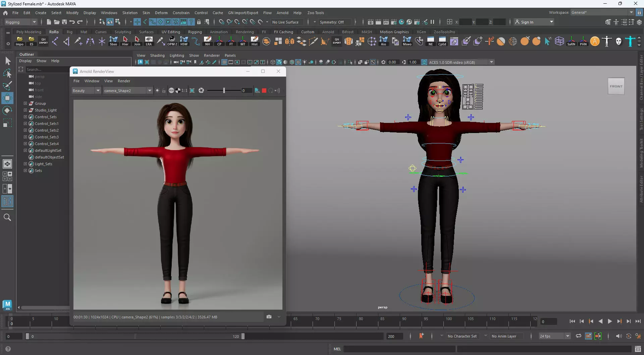The height and width of the screenshot is (355, 644).
Task: Click the Hier shelf icon
Action: pos(125,41)
